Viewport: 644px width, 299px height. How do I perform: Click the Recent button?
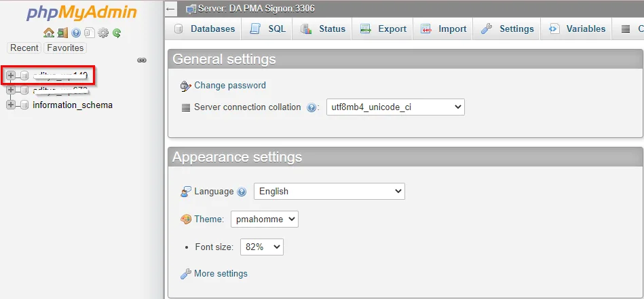pos(24,48)
